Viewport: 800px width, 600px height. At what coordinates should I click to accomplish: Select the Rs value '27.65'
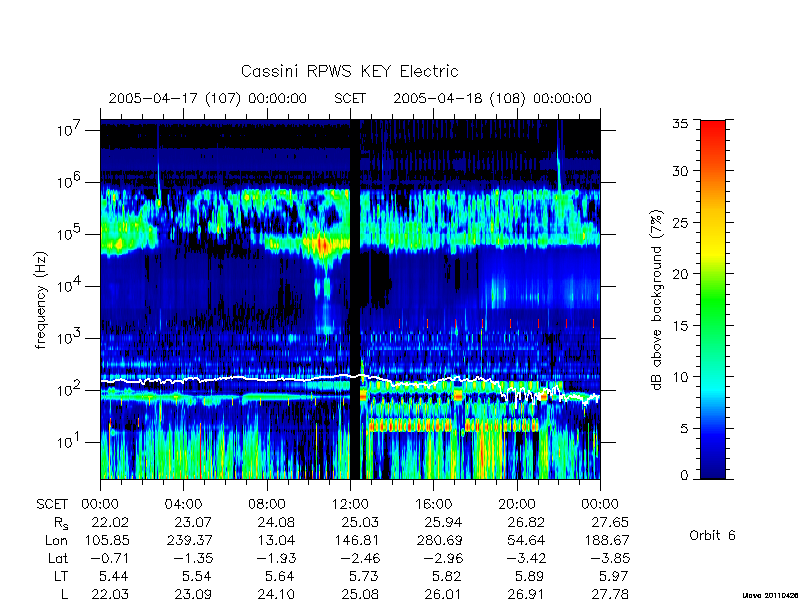tap(609, 522)
